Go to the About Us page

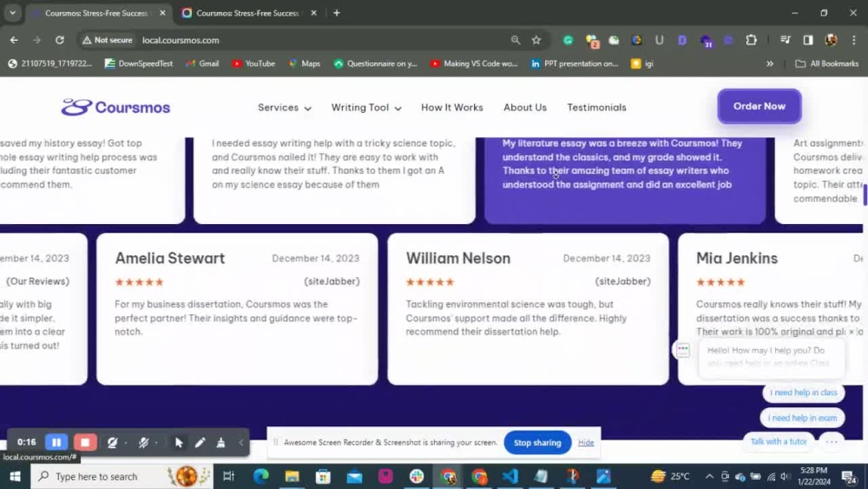pyautogui.click(x=525, y=108)
